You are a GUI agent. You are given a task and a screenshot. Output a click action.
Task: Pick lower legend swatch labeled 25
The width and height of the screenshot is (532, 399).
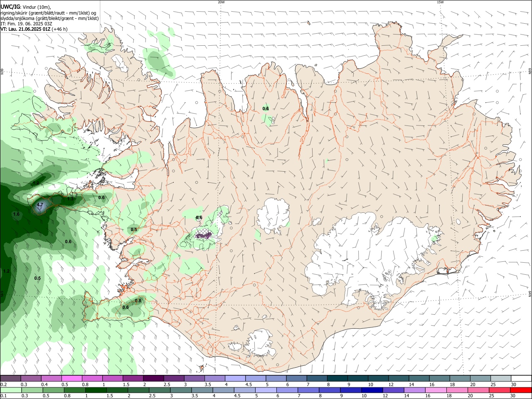(499, 390)
